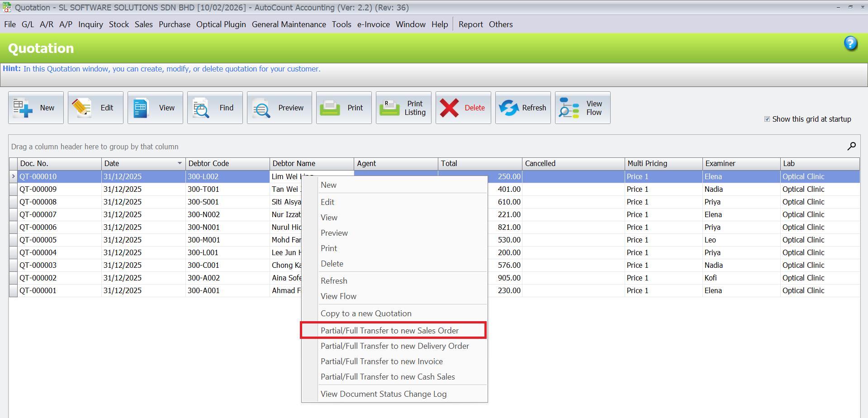Click the Print toolbar button

click(x=344, y=108)
